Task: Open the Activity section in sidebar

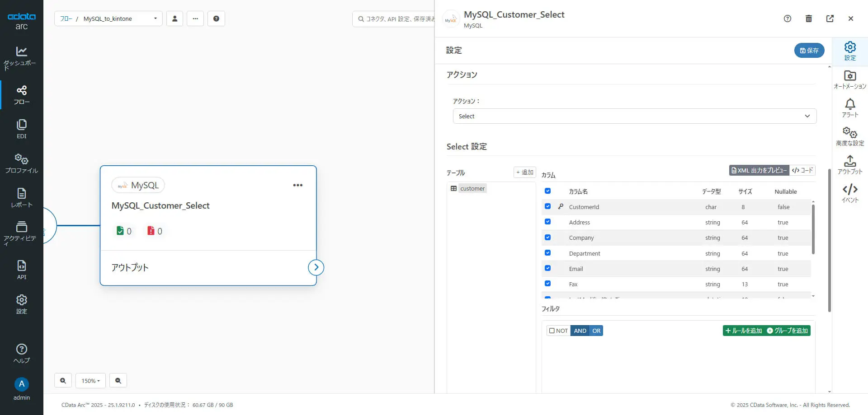Action: [x=21, y=233]
